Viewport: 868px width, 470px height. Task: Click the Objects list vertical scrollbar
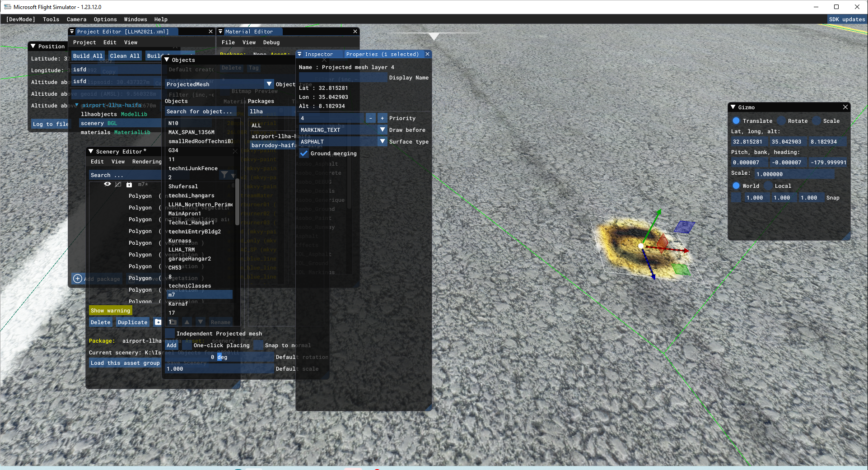pos(237,202)
